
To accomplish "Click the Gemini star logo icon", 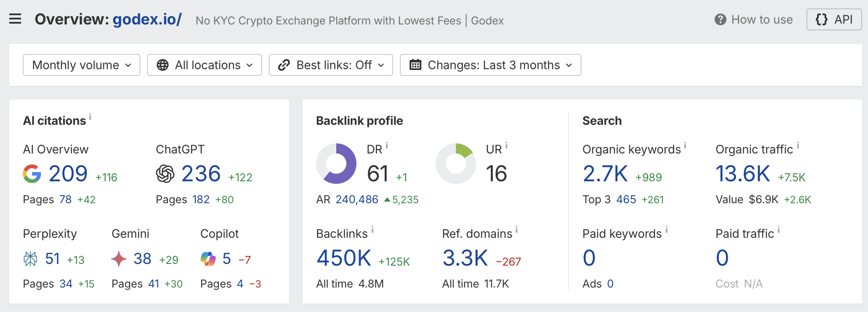I will pos(119,259).
